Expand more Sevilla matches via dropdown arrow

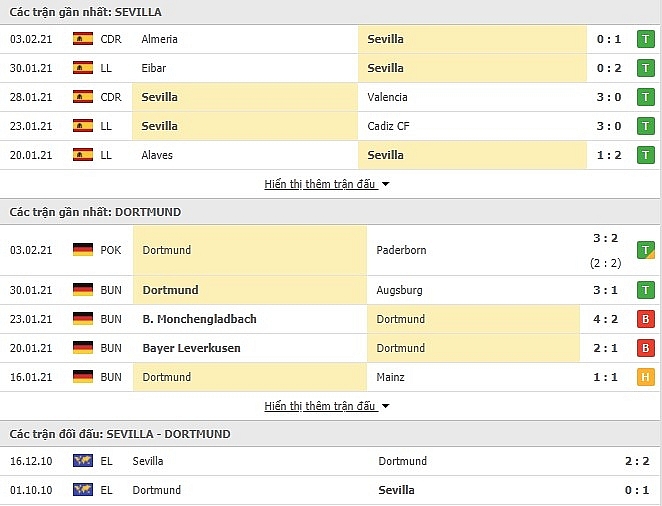(386, 185)
